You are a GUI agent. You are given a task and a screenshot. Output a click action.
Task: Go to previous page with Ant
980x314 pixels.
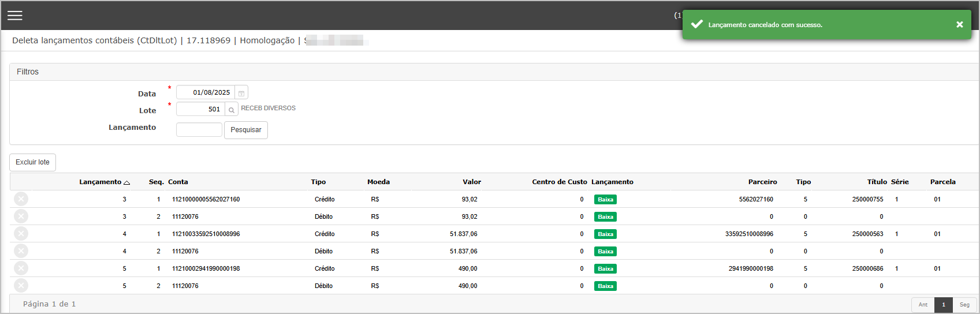pos(923,305)
